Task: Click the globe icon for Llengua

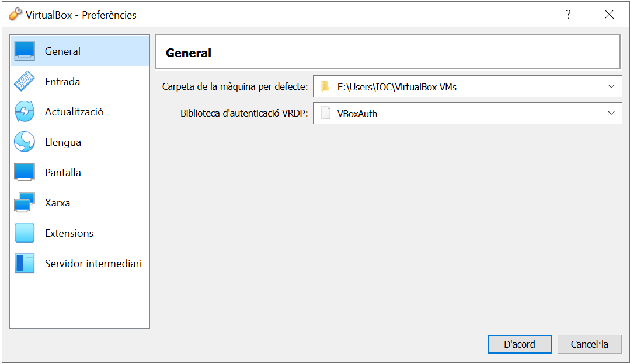Action: (25, 142)
